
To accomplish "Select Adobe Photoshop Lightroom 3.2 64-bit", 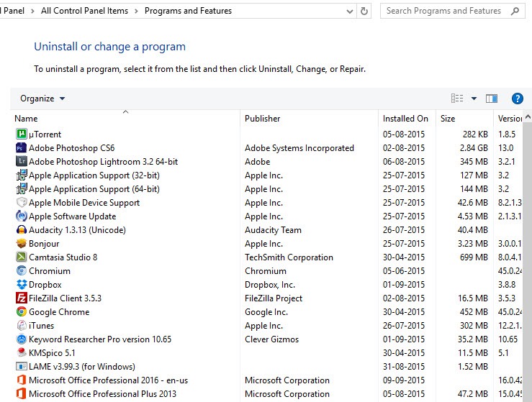I will (x=103, y=161).
